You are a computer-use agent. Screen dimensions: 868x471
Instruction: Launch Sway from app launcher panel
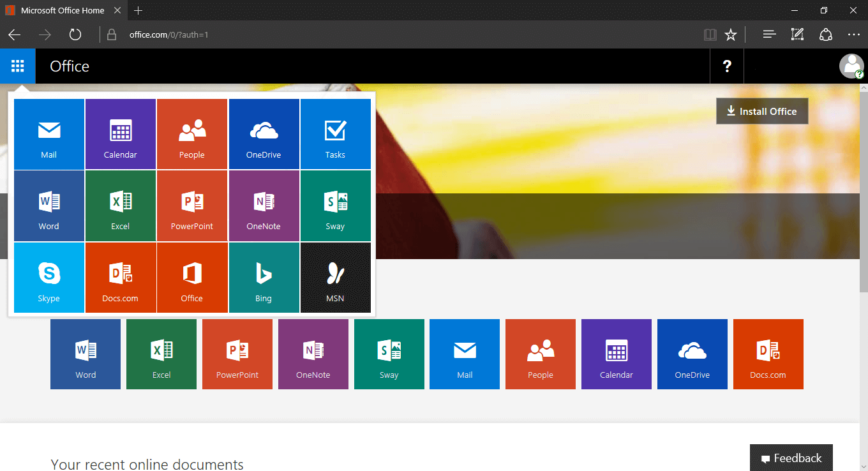click(336, 206)
